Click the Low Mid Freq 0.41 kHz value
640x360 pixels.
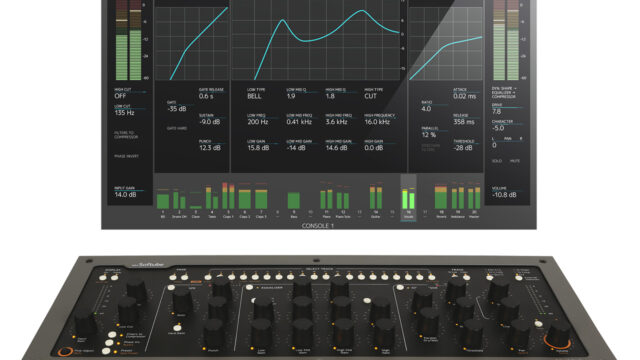299,122
